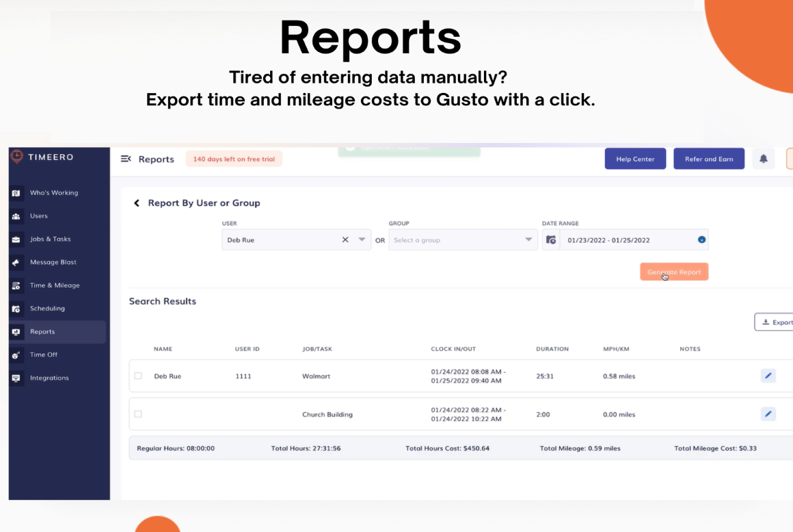Click the 2:00 duration value

543,414
